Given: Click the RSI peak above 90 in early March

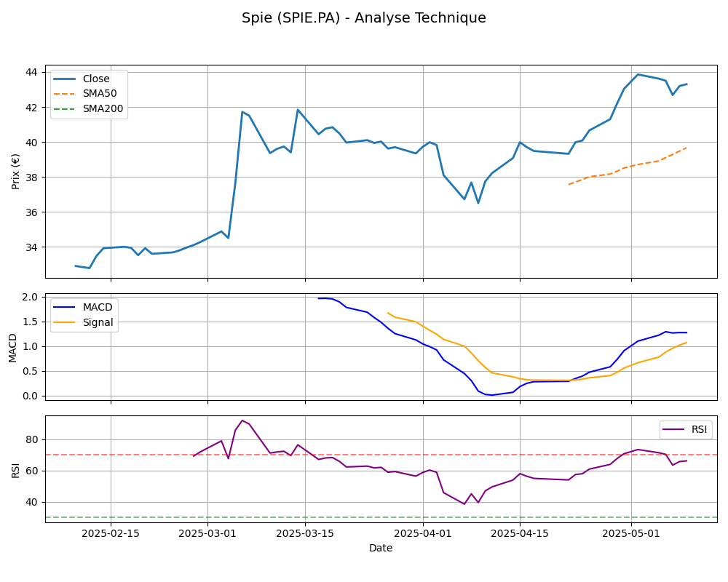Looking at the screenshot, I should click(x=242, y=420).
